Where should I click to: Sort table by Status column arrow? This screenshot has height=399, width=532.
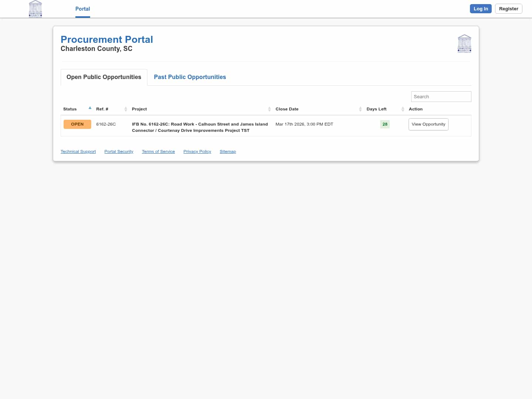click(x=90, y=108)
